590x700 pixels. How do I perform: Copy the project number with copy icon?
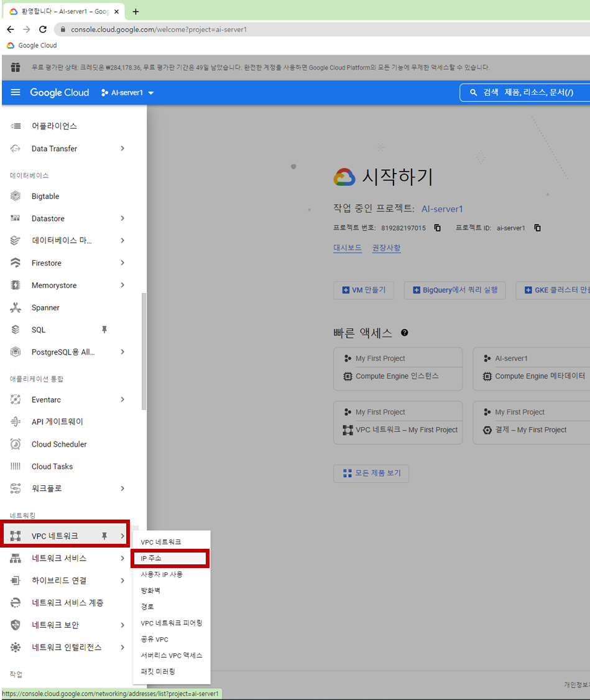pyautogui.click(x=438, y=228)
